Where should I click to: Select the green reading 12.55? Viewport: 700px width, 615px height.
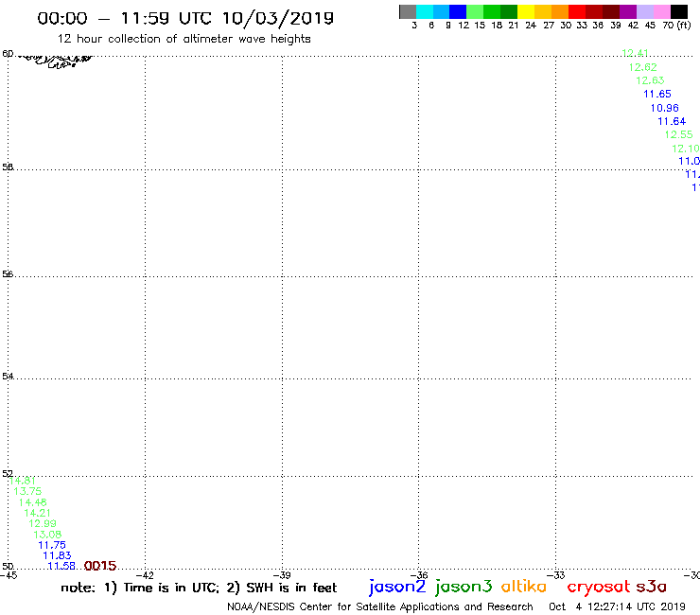(x=678, y=134)
